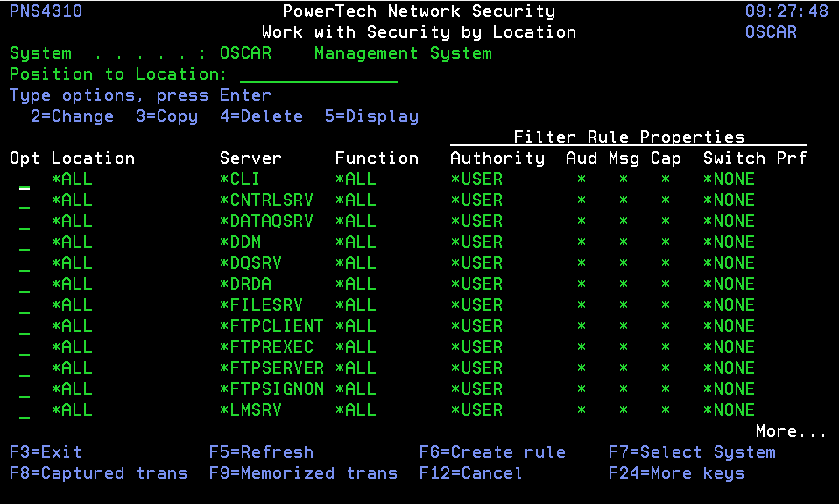Select option field beside *CNTRLSRV row
The image size is (839, 504).
coord(25,200)
